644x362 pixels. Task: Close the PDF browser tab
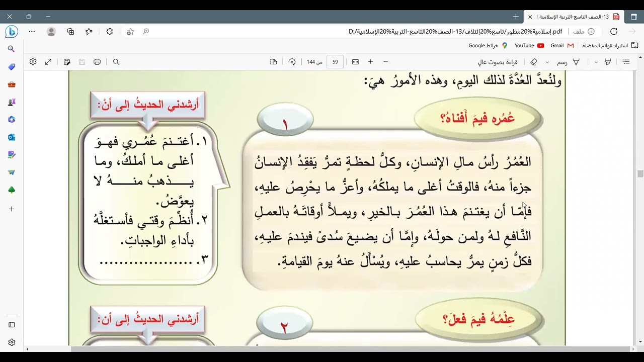click(x=530, y=17)
